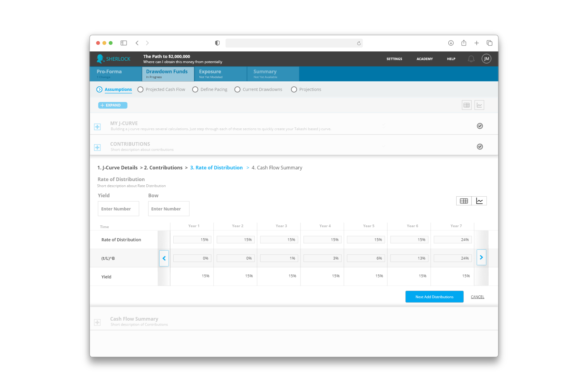Click Next Add Distributions button
The height and width of the screenshot is (392, 588).
[434, 297]
